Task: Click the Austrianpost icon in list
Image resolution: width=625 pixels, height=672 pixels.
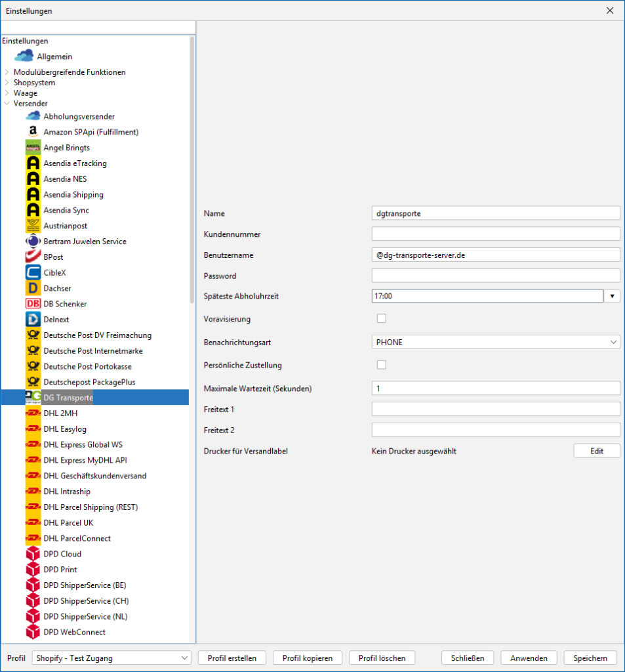Action: (x=33, y=226)
